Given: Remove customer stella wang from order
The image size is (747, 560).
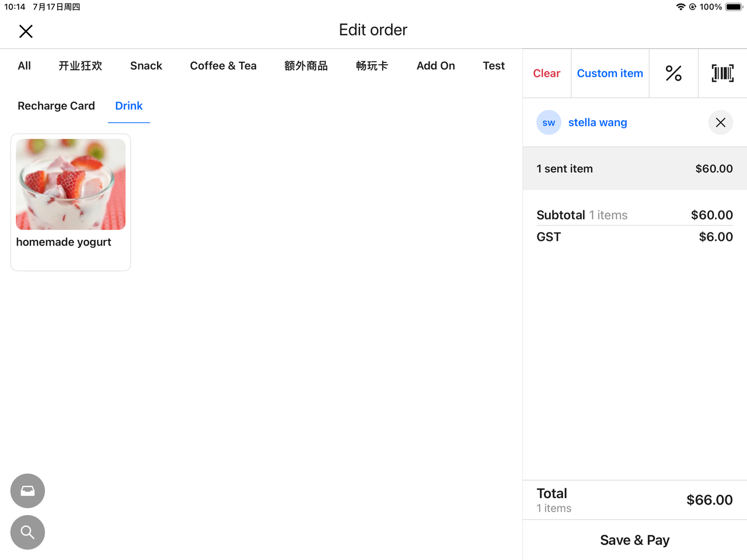Looking at the screenshot, I should [720, 123].
